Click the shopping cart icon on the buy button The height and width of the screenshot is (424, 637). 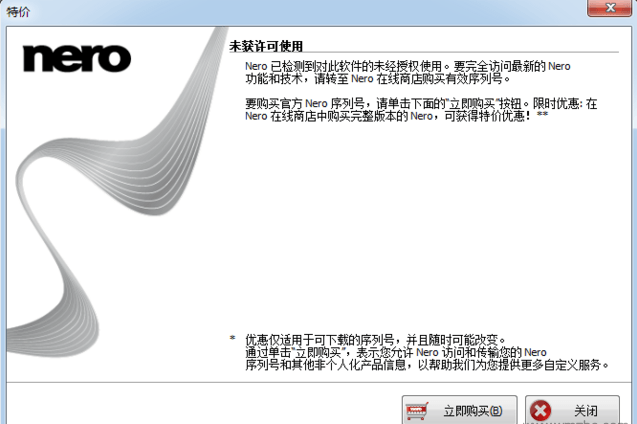coord(419,410)
